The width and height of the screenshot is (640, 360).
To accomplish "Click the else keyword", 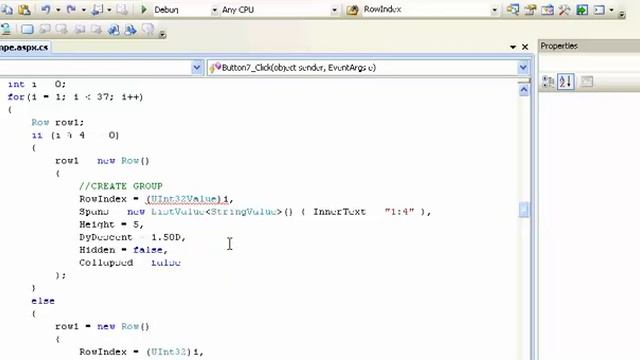I will pos(43,301).
